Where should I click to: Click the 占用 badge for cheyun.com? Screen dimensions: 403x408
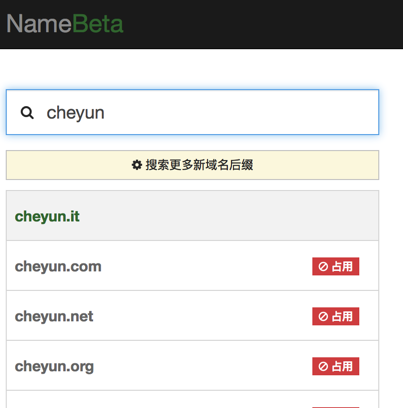[x=336, y=266]
